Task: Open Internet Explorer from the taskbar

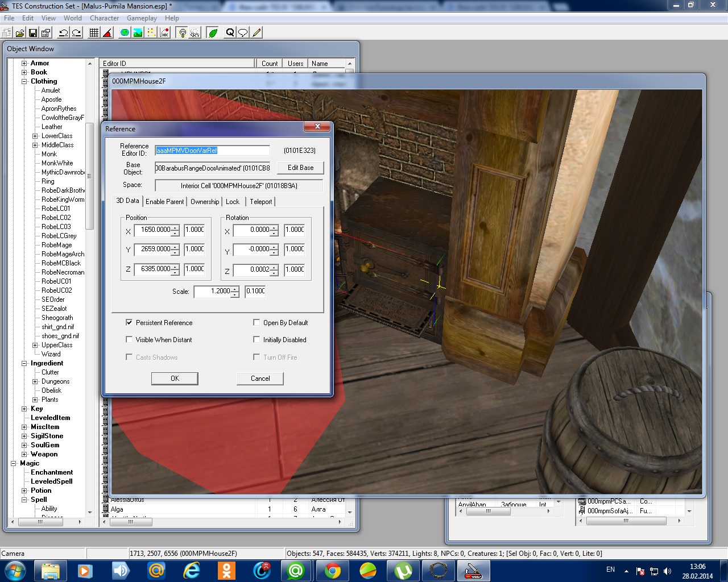Action: pos(192,571)
